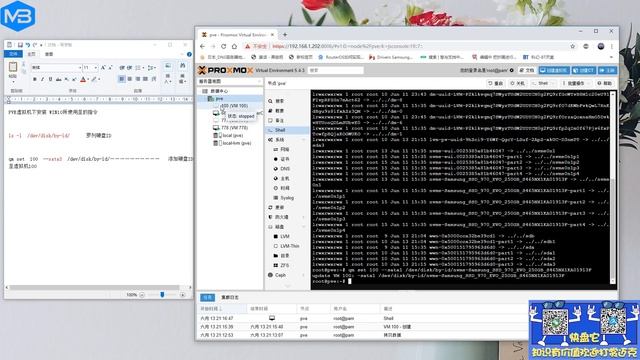The width and height of the screenshot is (640, 360).
Task: Toggle Italic formatting in WordPad
Action: tap(42, 79)
